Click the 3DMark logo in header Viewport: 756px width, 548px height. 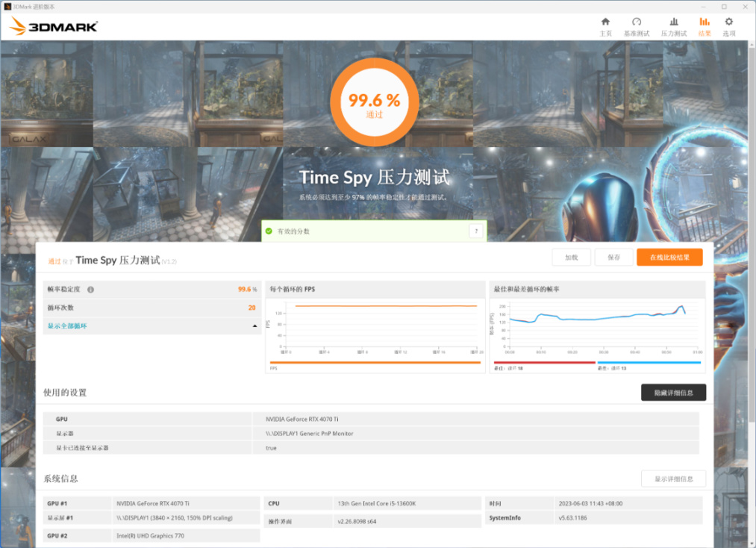54,26
